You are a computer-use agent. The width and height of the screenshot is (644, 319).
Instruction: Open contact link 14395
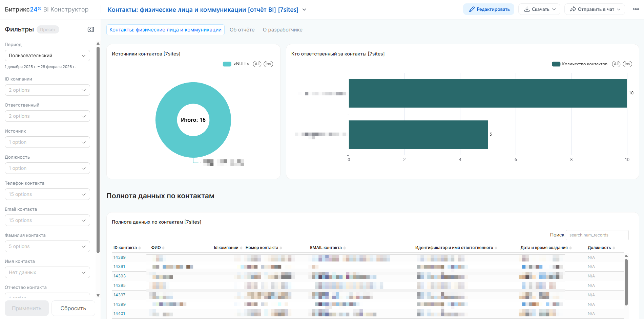[x=120, y=286]
